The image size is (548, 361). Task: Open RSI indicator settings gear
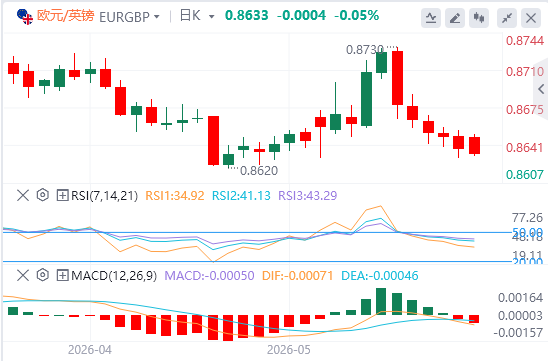click(x=43, y=195)
